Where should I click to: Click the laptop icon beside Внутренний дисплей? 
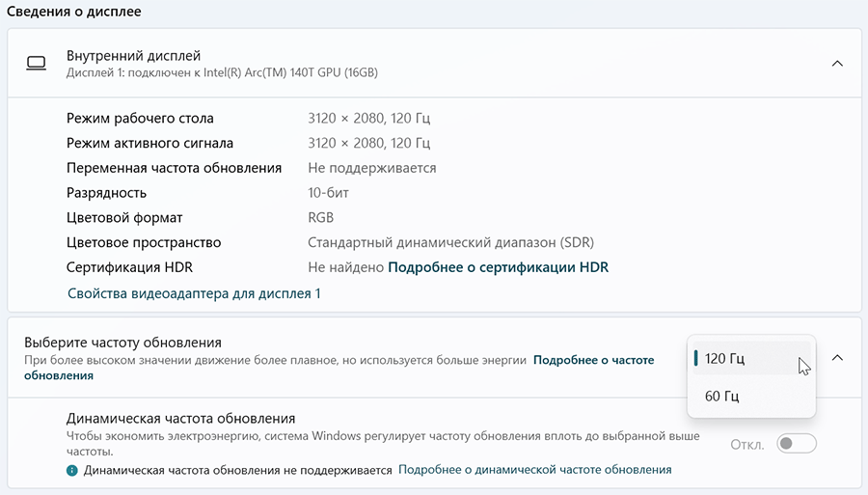coord(37,64)
